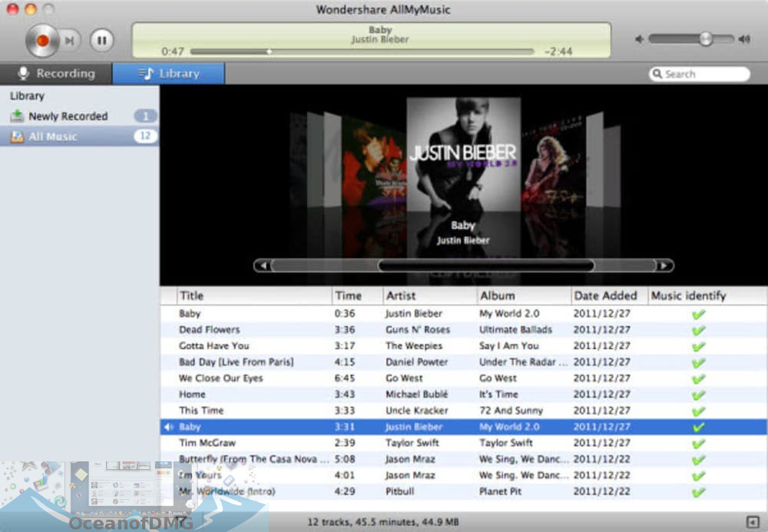Switch to the Library tab

tap(168, 74)
